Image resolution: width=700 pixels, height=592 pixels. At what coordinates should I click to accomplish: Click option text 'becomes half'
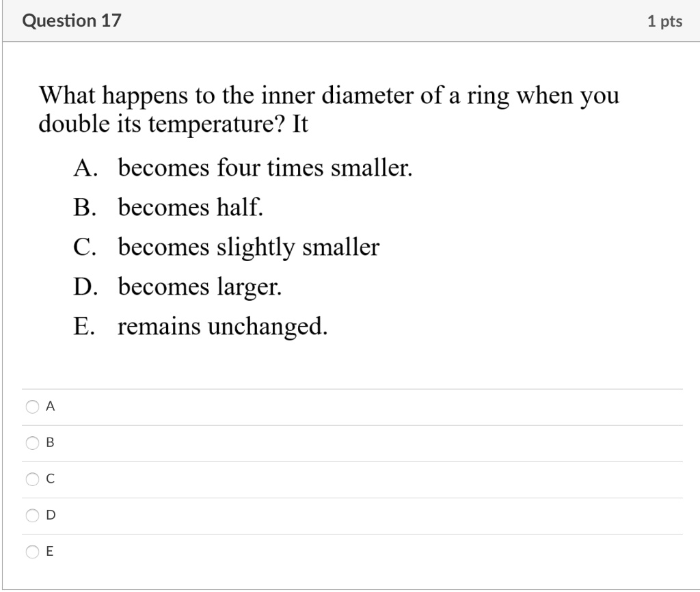tap(191, 207)
